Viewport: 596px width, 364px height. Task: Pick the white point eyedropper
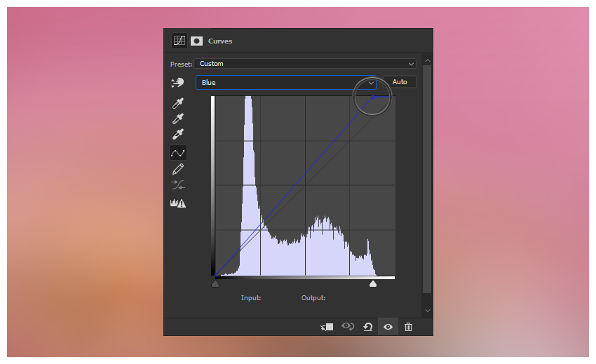(178, 134)
